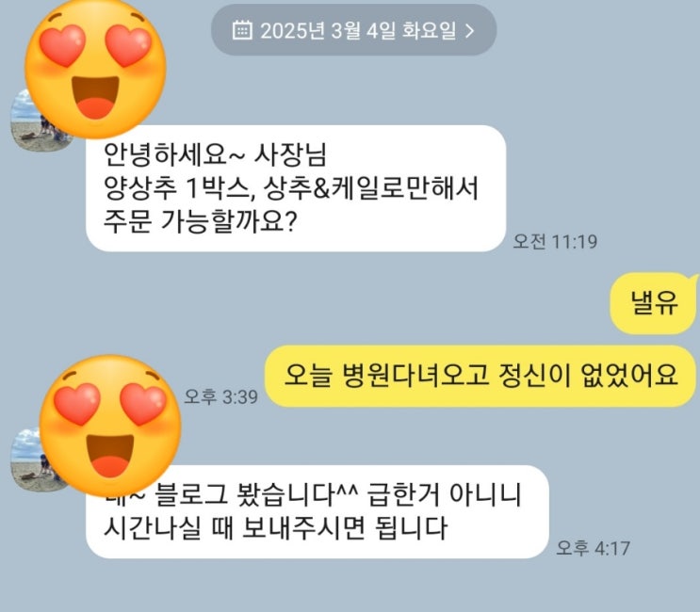700x612 pixels.
Task: Click the calendar icon in the date pill
Action: click(x=242, y=30)
